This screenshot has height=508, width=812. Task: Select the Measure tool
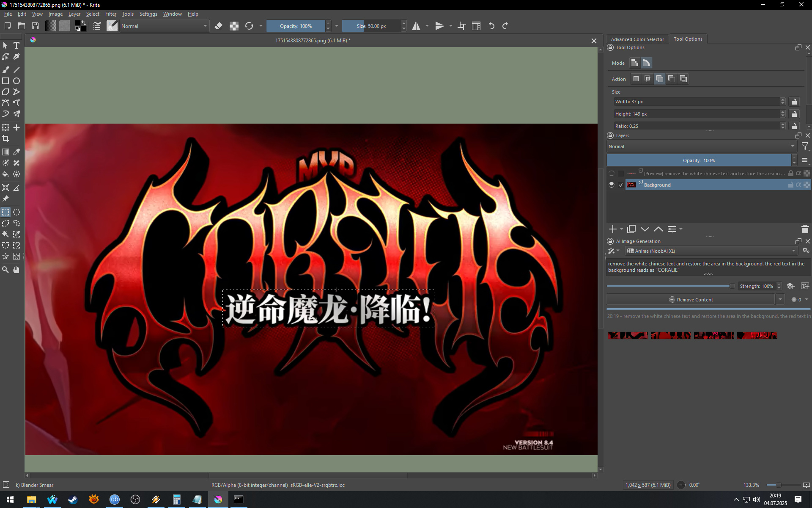coord(16,188)
